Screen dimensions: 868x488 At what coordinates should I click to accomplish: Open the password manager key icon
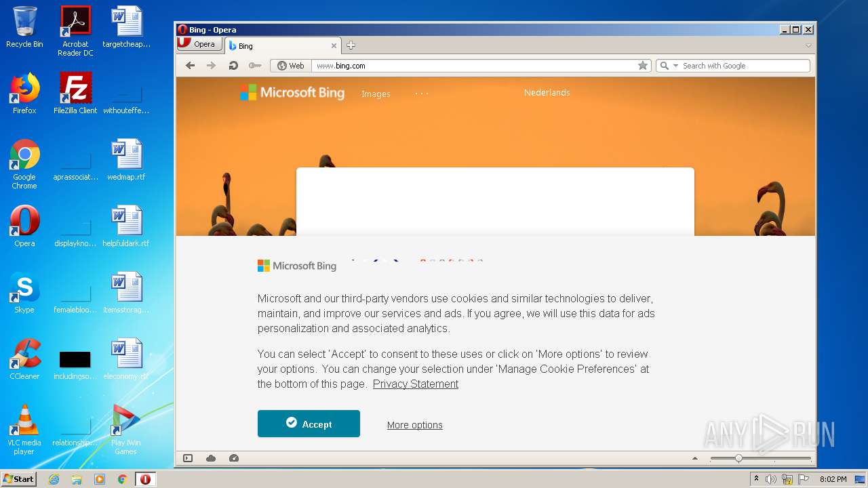[x=255, y=66]
